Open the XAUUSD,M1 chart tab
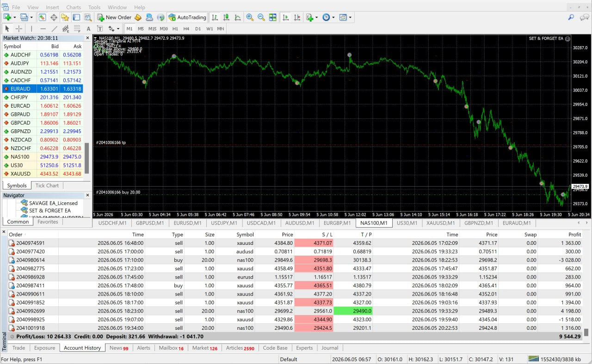Screen dimensions: 592x364 pyautogui.click(x=441, y=223)
